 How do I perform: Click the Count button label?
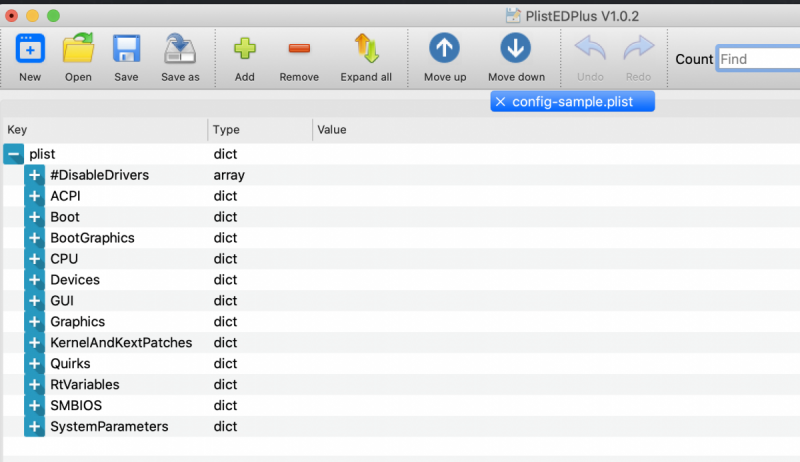[x=694, y=59]
